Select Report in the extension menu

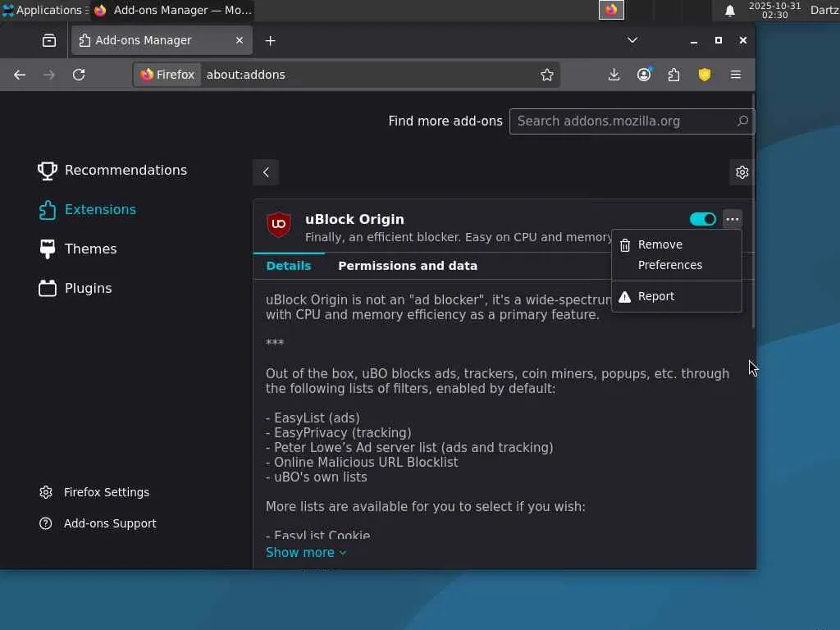pos(676,296)
